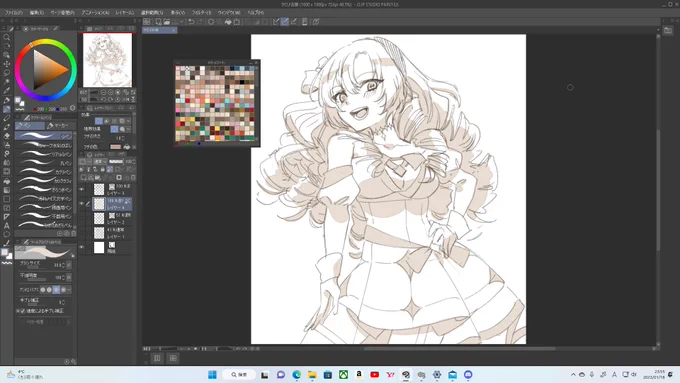Toggle highlighted lock transparent pixels icon

coord(110,169)
